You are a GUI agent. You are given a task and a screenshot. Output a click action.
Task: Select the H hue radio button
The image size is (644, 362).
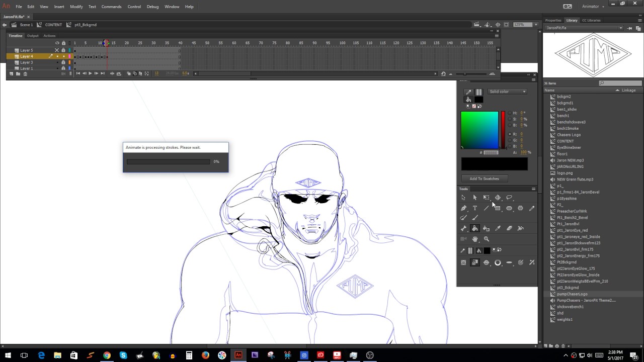[x=509, y=113]
